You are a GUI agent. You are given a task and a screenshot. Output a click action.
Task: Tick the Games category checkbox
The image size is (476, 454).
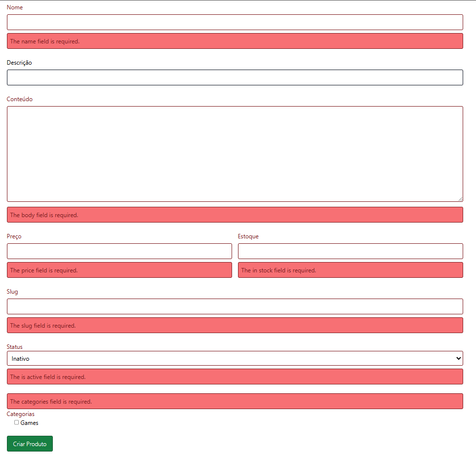[x=16, y=422]
